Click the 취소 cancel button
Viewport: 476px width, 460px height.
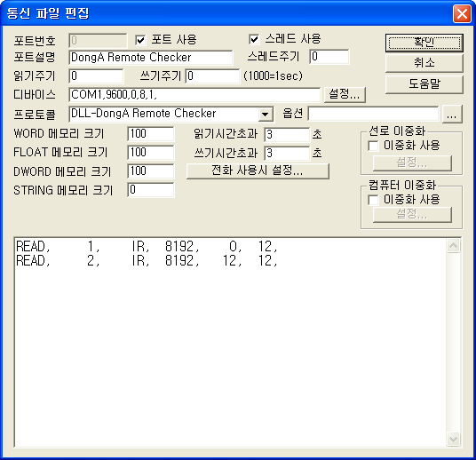tap(424, 63)
